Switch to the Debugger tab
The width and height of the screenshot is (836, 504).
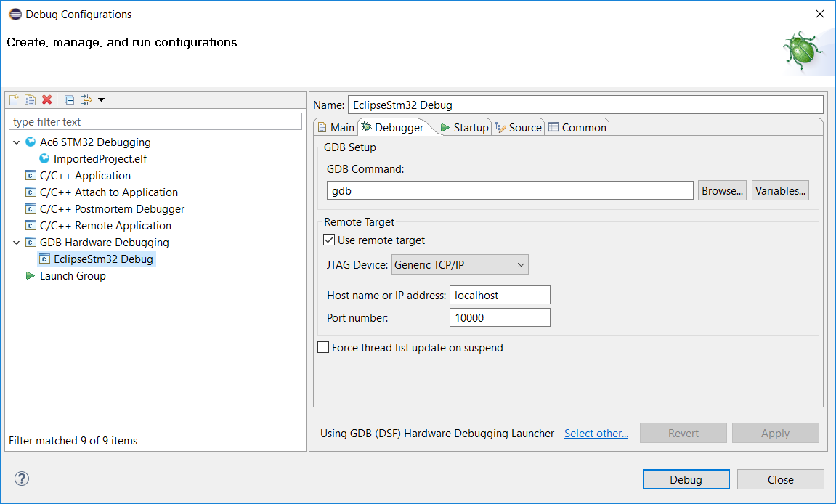[x=394, y=127]
